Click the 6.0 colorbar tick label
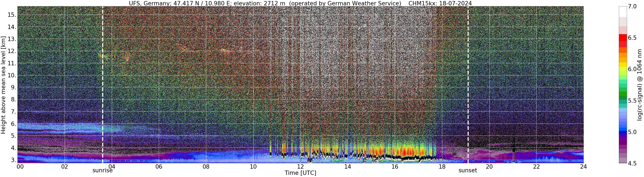 point(632,69)
